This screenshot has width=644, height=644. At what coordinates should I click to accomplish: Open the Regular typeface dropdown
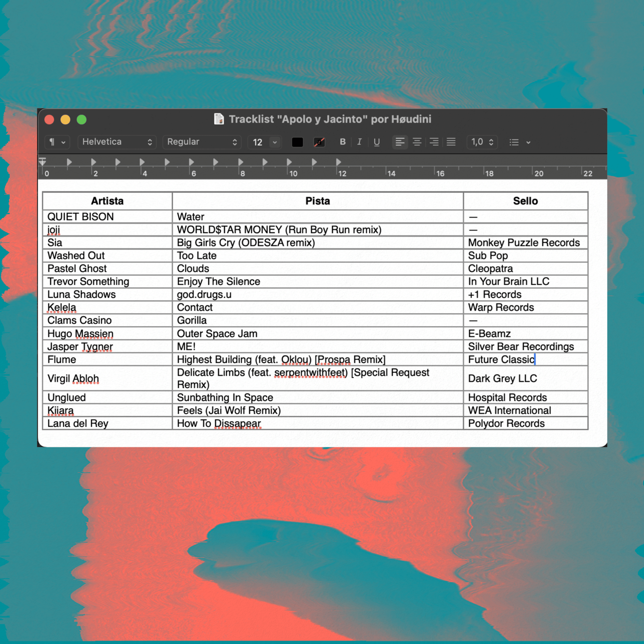click(202, 142)
